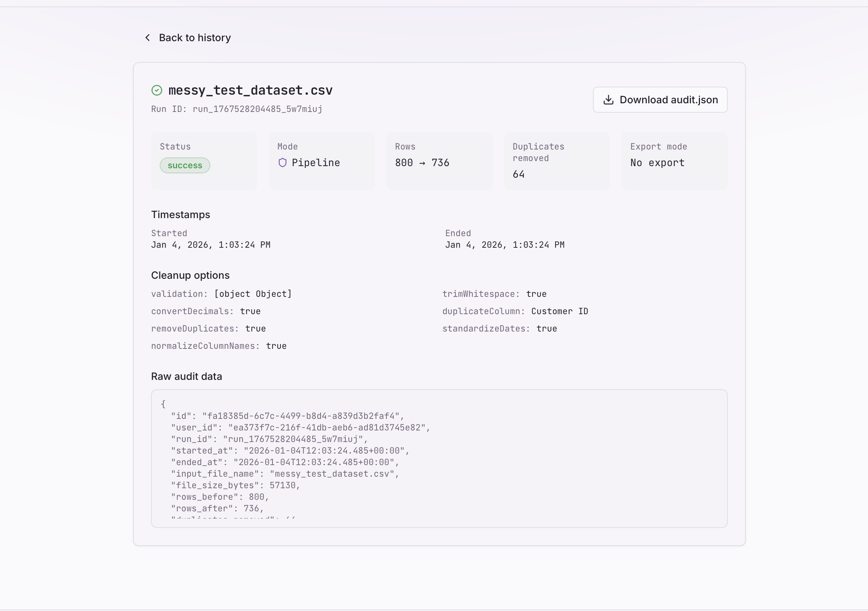Viewport: 868px width, 611px height.
Task: Click the user_id line in raw audit
Action: click(301, 428)
